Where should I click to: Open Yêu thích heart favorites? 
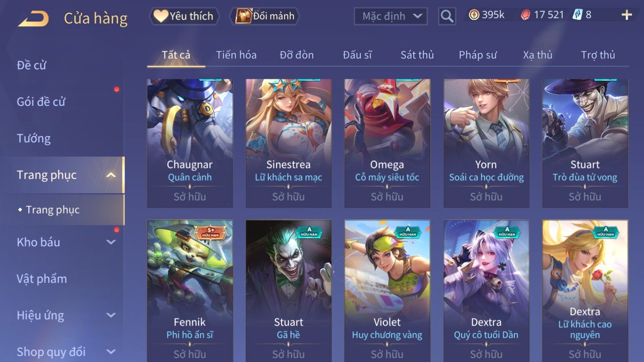[x=184, y=16]
